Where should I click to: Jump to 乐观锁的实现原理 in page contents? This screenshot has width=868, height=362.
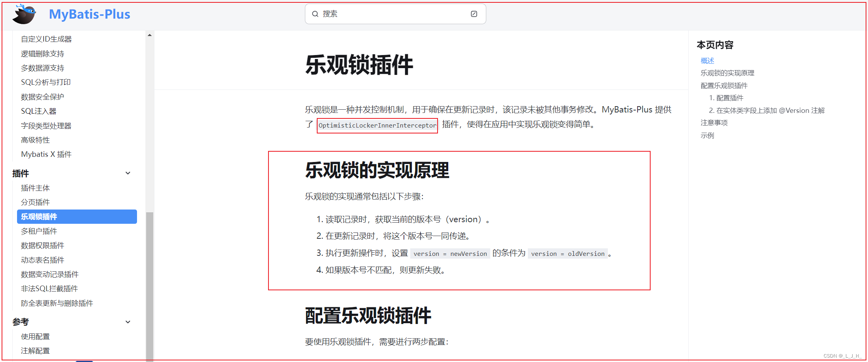click(727, 73)
